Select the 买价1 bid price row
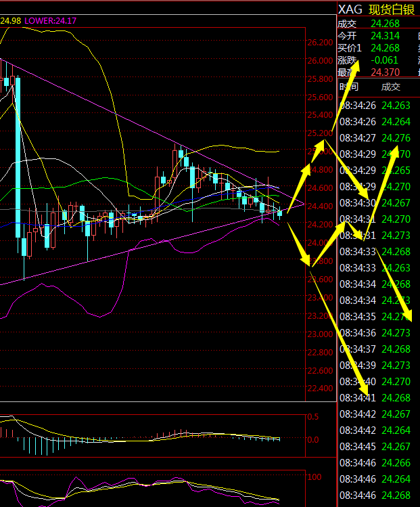 (369, 48)
